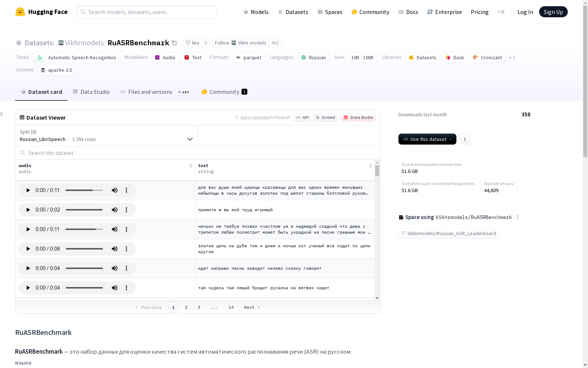Open the API button in Dataset Viewer
Screen dimensions: 588x368
(302, 117)
